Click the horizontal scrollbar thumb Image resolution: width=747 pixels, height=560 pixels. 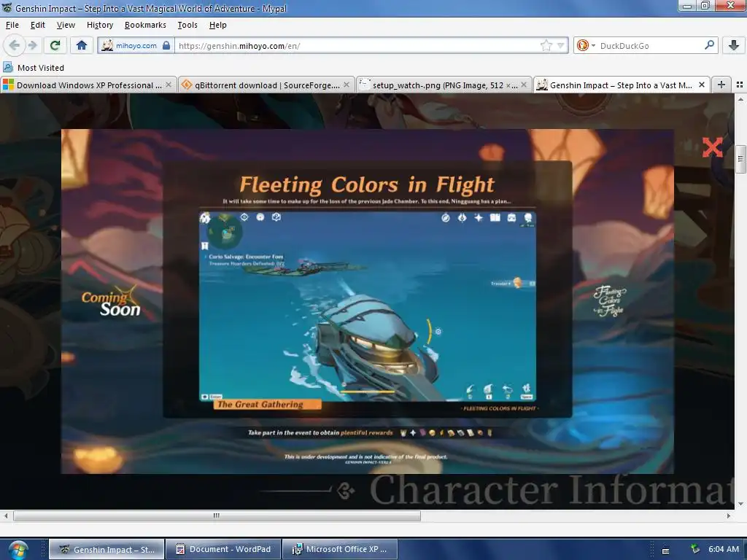coord(217,516)
